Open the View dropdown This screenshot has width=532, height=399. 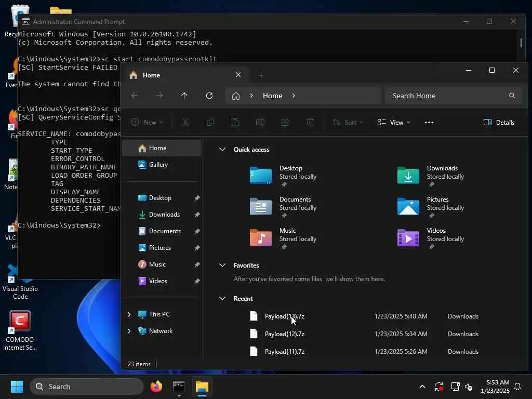point(394,123)
